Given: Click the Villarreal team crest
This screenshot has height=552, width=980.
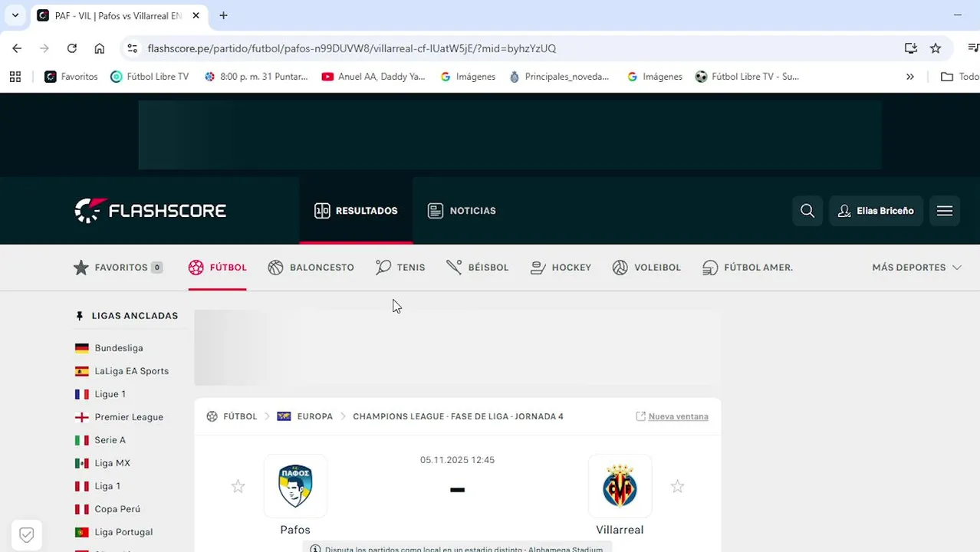Looking at the screenshot, I should click(620, 486).
